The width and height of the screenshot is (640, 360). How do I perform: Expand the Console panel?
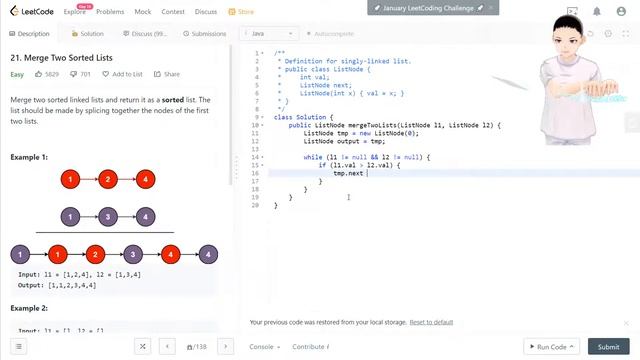264,347
